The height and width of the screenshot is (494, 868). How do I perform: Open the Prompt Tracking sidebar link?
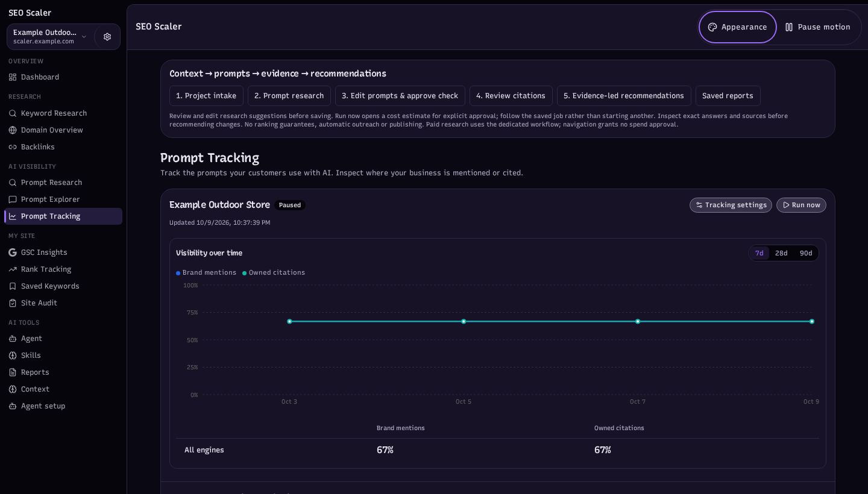click(63, 216)
